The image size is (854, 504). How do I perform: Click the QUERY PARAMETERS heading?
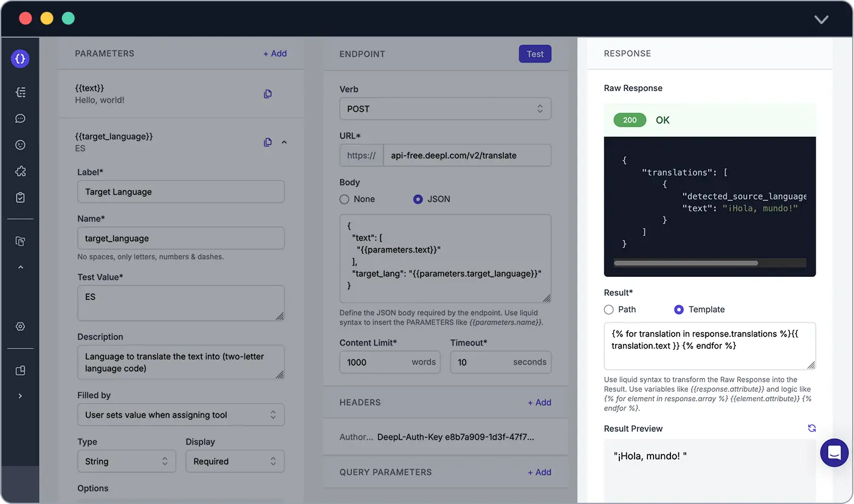pos(385,472)
